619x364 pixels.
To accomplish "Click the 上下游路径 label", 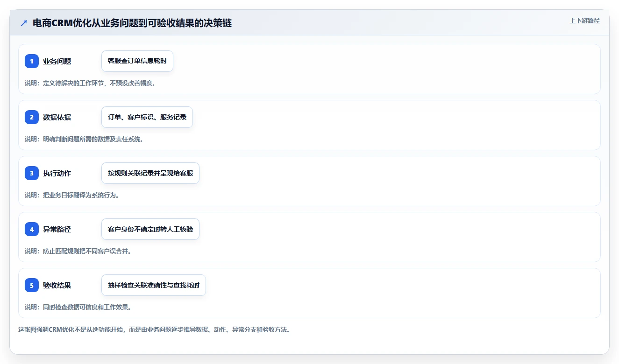I will pos(584,21).
